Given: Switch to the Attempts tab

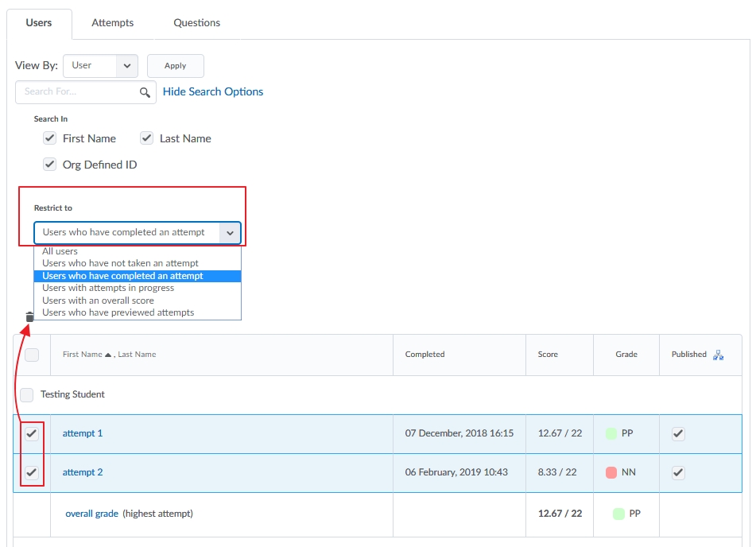Looking at the screenshot, I should pyautogui.click(x=112, y=23).
